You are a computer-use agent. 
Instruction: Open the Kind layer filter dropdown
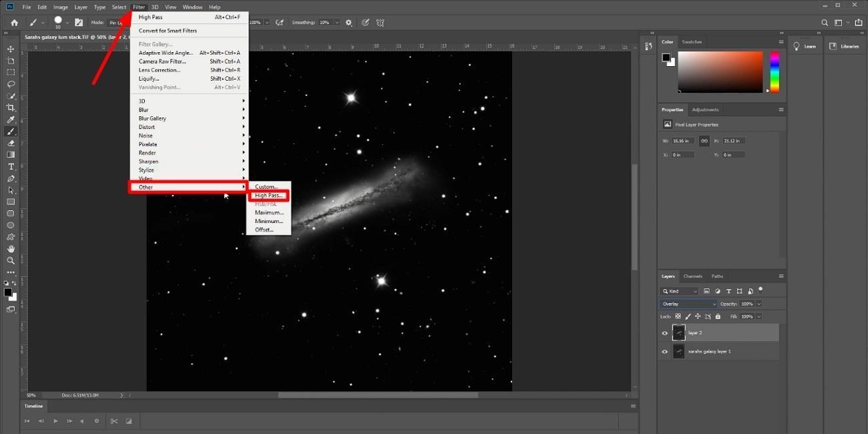[x=679, y=291]
